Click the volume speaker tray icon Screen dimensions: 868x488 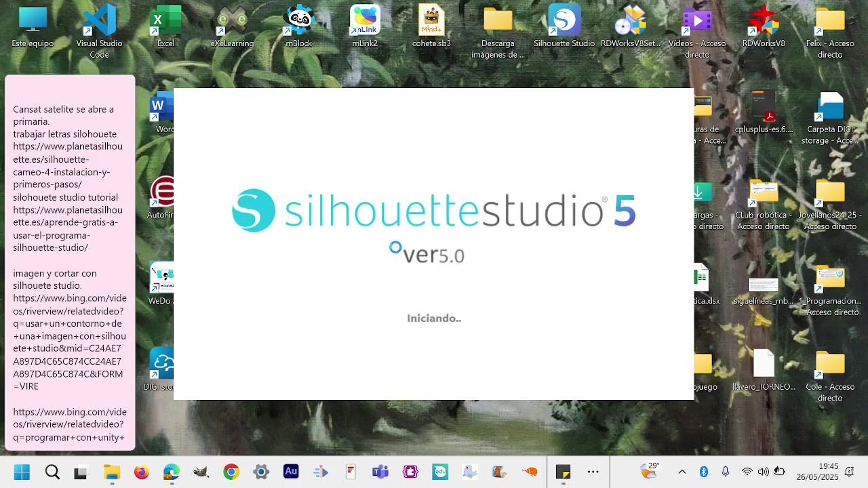point(764,472)
